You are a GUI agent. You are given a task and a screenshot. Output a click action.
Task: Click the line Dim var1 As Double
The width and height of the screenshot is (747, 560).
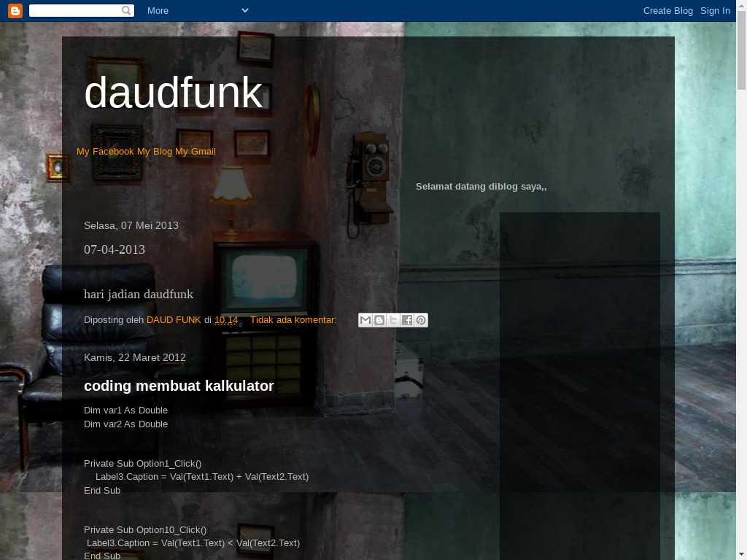click(x=125, y=411)
